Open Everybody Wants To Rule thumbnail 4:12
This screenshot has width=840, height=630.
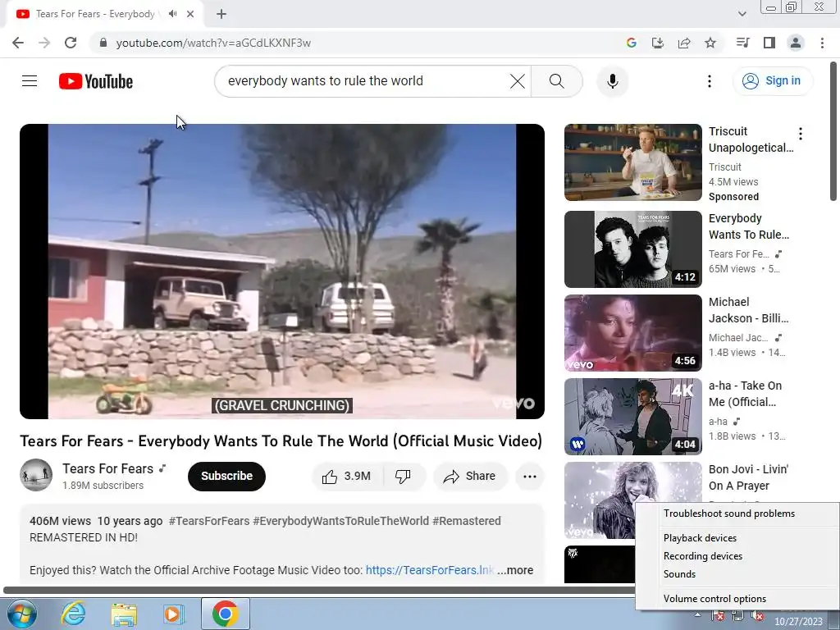click(x=632, y=249)
